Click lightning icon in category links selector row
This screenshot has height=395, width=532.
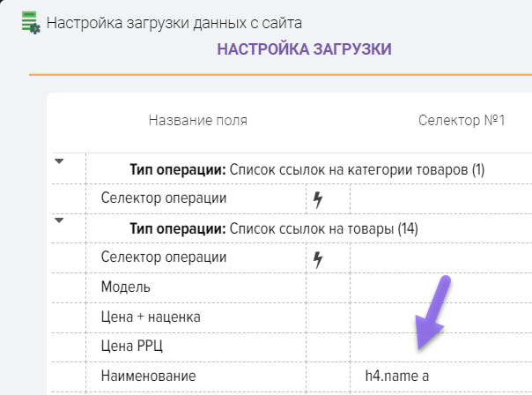318,199
